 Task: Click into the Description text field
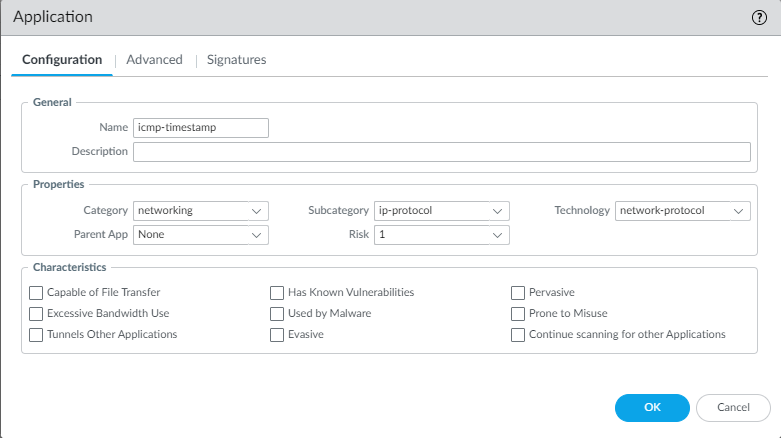click(x=441, y=152)
